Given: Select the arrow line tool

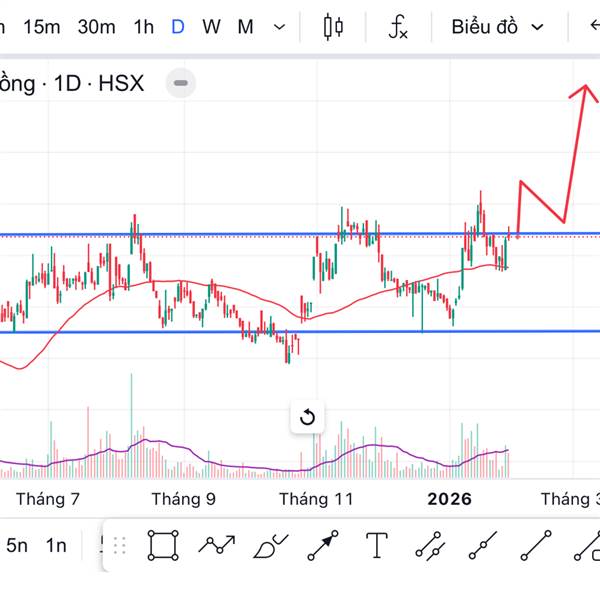Looking at the screenshot, I should [x=323, y=545].
